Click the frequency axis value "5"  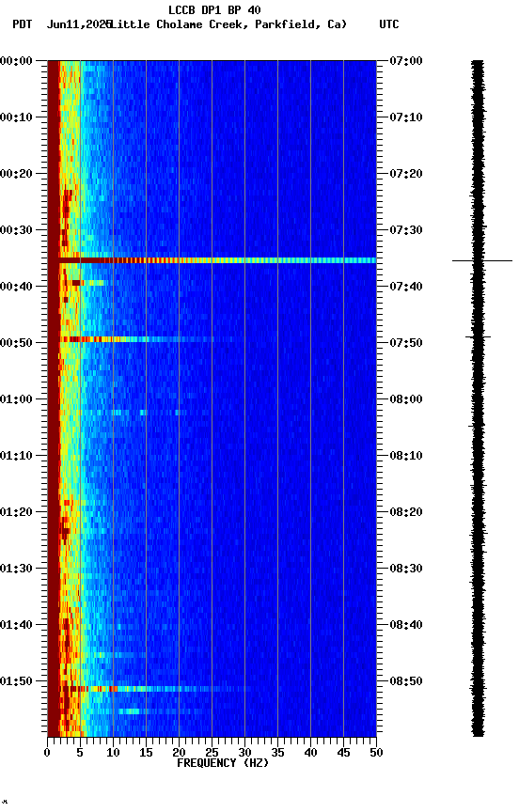80,753
